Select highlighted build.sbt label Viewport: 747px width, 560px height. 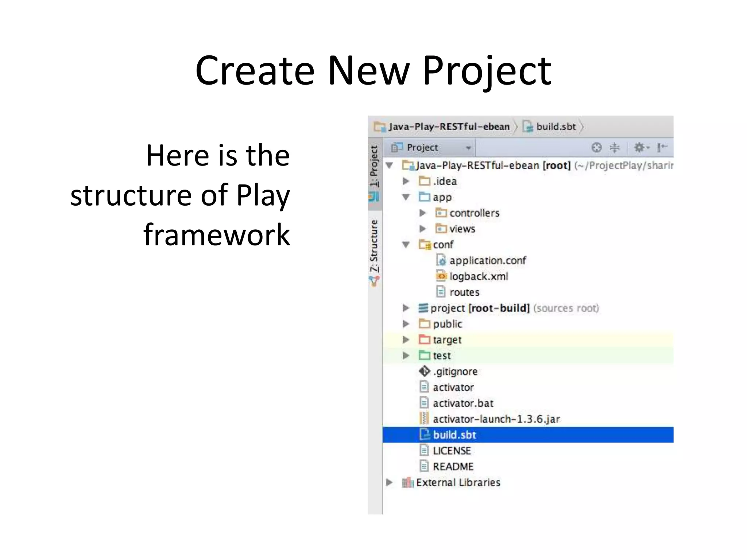click(454, 435)
